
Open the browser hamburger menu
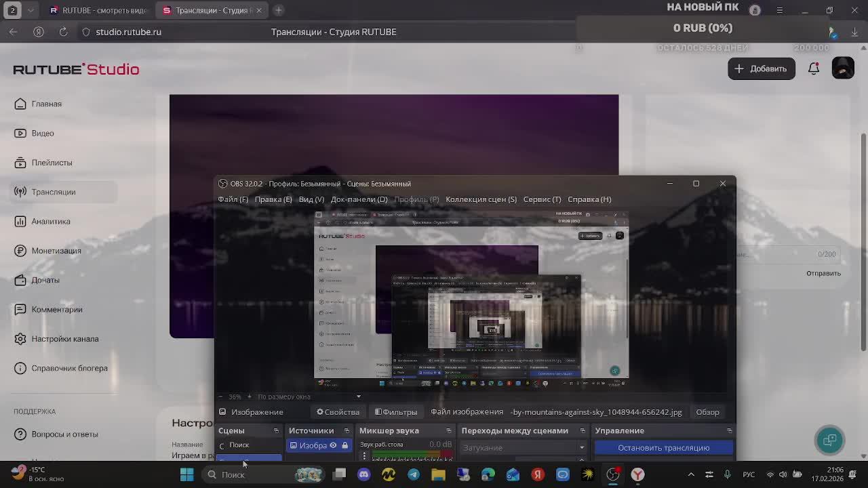point(779,10)
